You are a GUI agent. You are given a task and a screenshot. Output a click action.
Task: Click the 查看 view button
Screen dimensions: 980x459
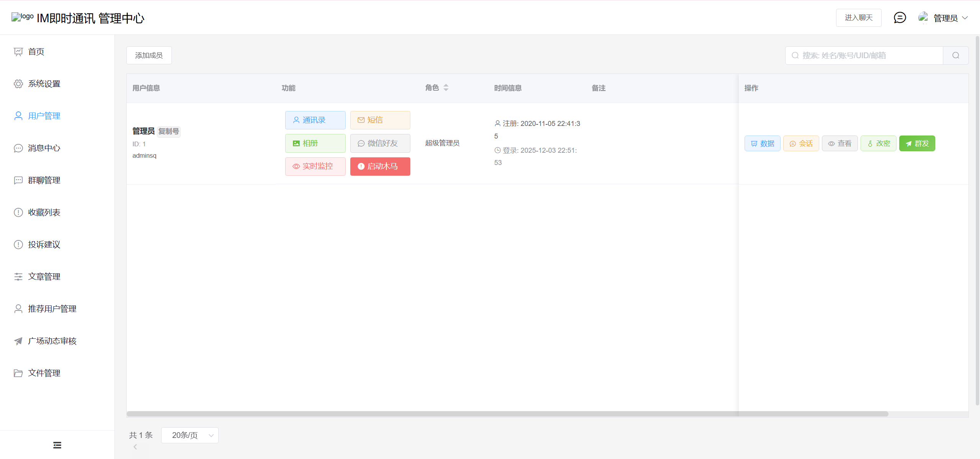pyautogui.click(x=840, y=144)
